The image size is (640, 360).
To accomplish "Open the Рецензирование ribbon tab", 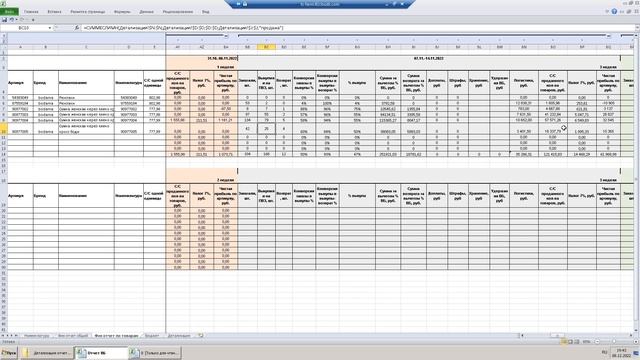I will point(178,12).
